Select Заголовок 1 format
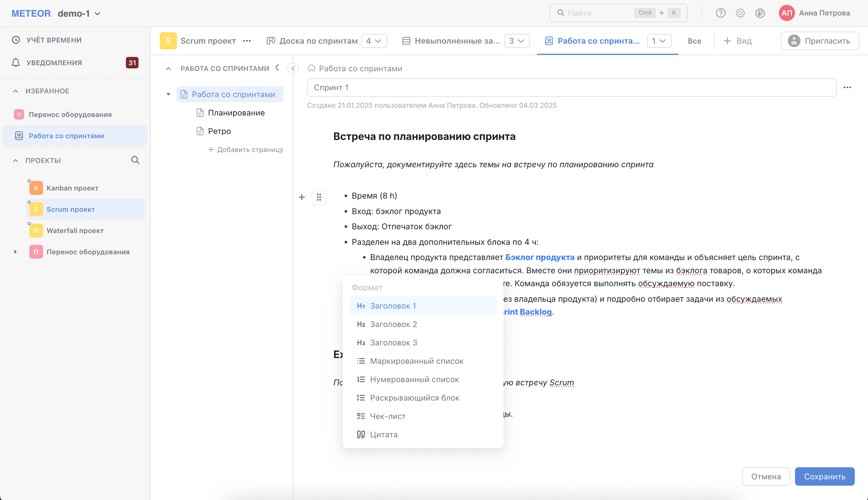 [423, 306]
